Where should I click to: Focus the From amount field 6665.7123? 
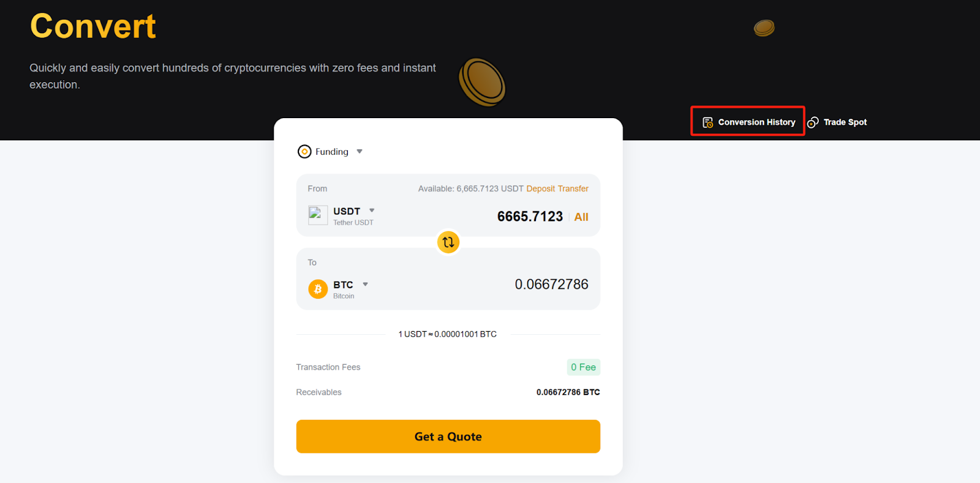coord(529,217)
